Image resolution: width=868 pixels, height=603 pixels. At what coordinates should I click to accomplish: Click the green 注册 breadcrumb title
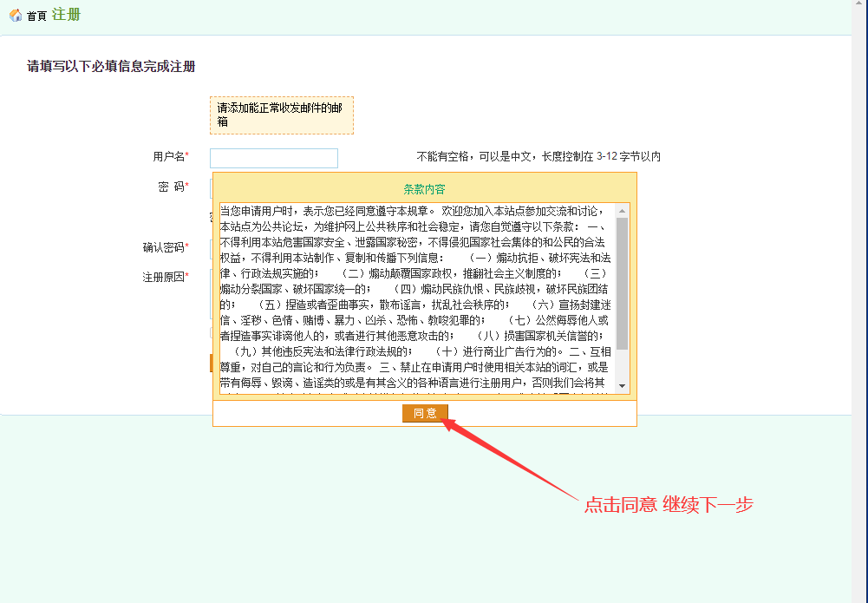66,14
